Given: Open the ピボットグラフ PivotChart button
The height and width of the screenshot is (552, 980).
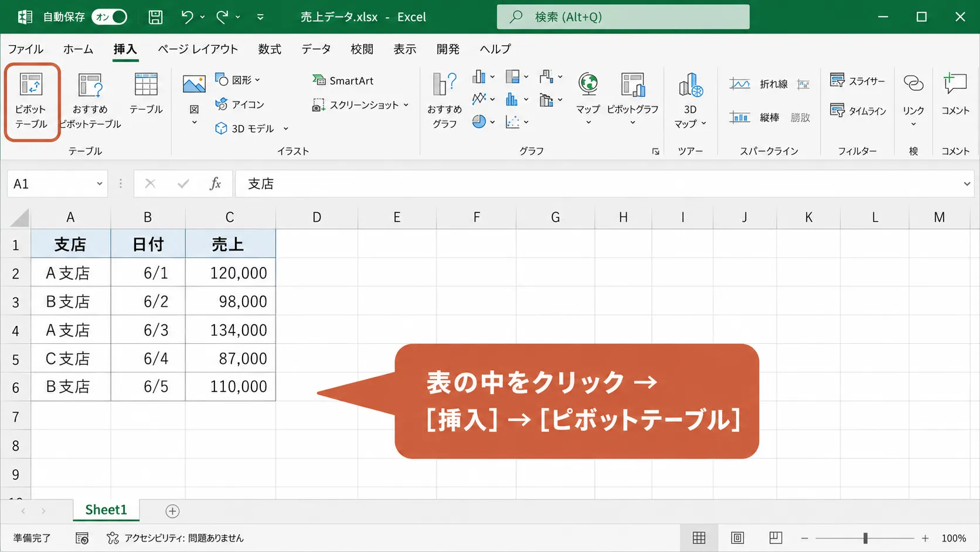Looking at the screenshot, I should (632, 99).
